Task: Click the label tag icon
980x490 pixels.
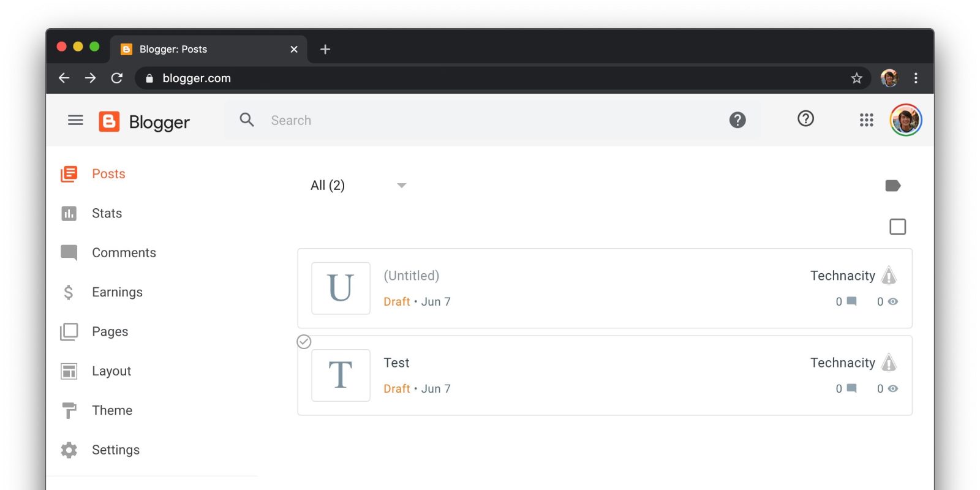Action: tap(892, 186)
